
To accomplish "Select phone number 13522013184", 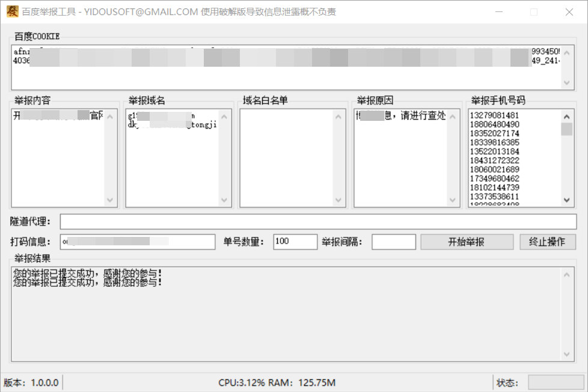I will click(x=495, y=151).
